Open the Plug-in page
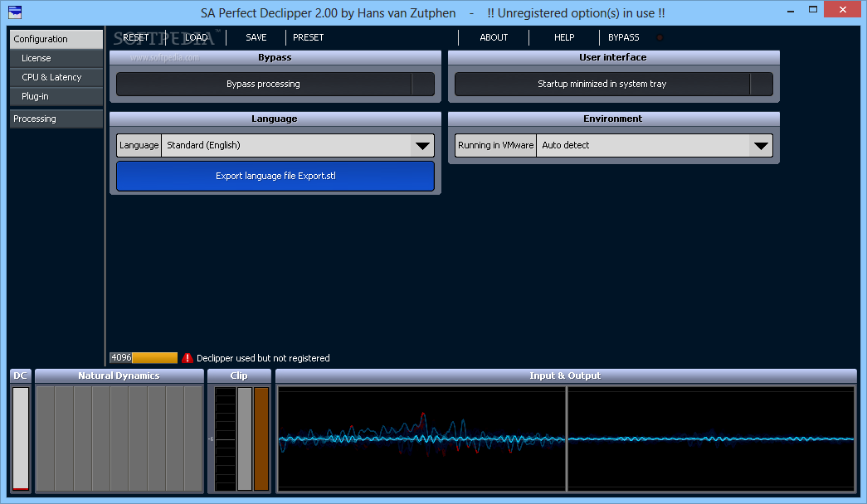The height and width of the screenshot is (504, 867). tap(56, 96)
